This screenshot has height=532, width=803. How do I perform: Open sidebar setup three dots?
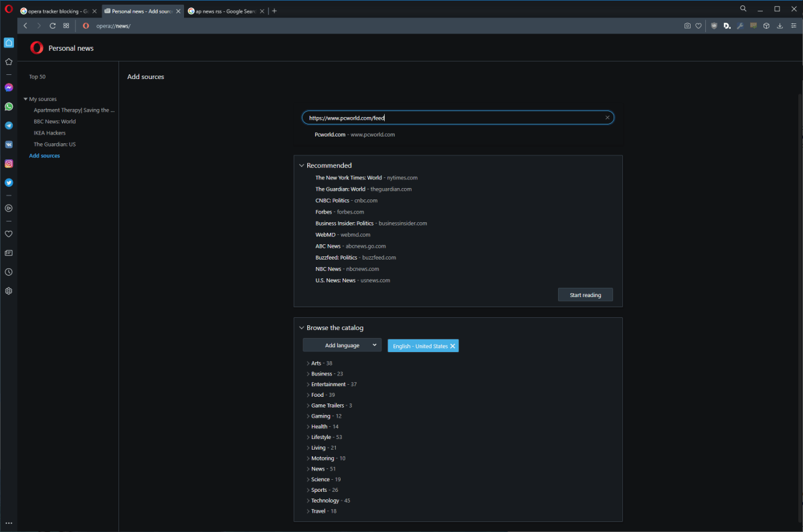[9, 523]
